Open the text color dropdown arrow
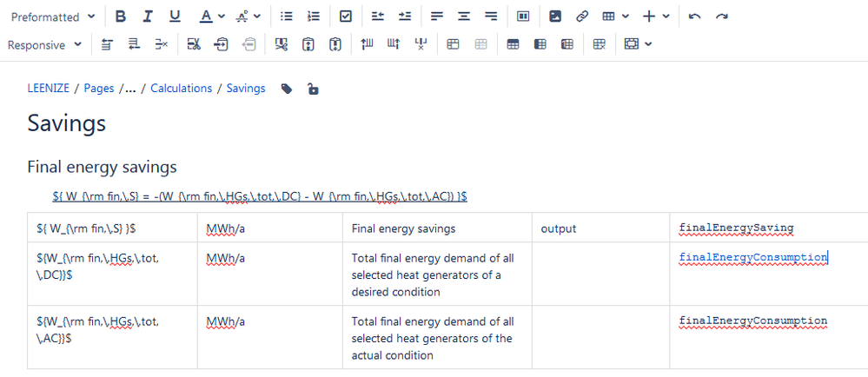 pos(222,17)
